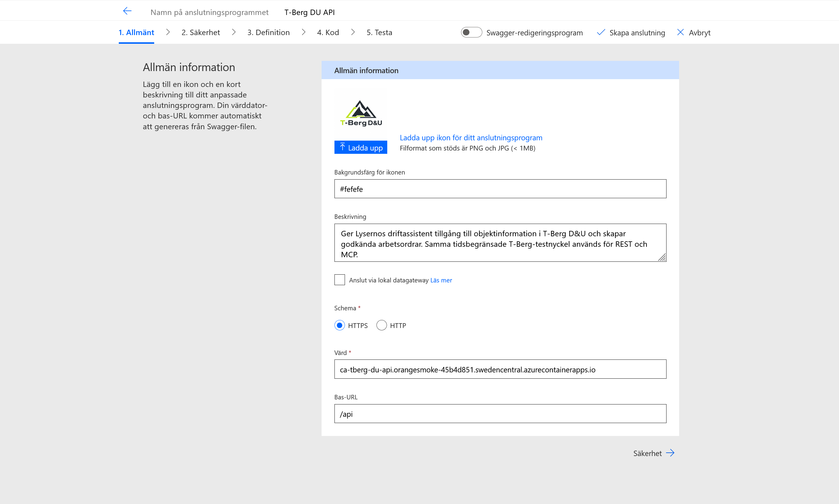Select the HTTPS schema radio button
This screenshot has height=504, width=839.
(x=340, y=325)
